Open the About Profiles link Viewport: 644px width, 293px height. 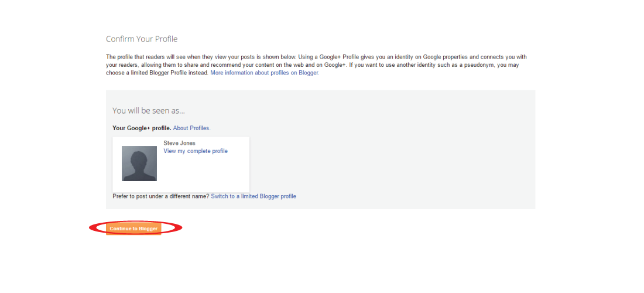click(192, 128)
